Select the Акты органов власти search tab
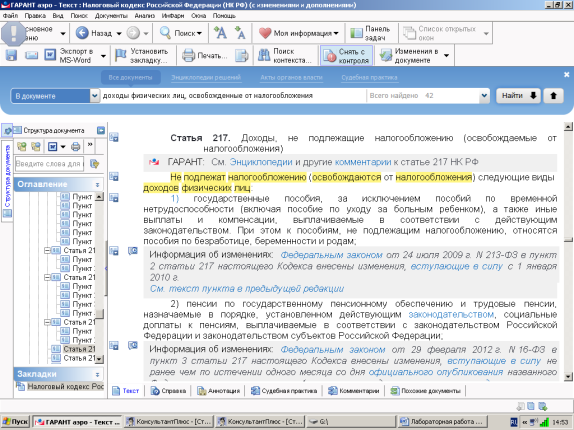574x430 pixels. 291,78
